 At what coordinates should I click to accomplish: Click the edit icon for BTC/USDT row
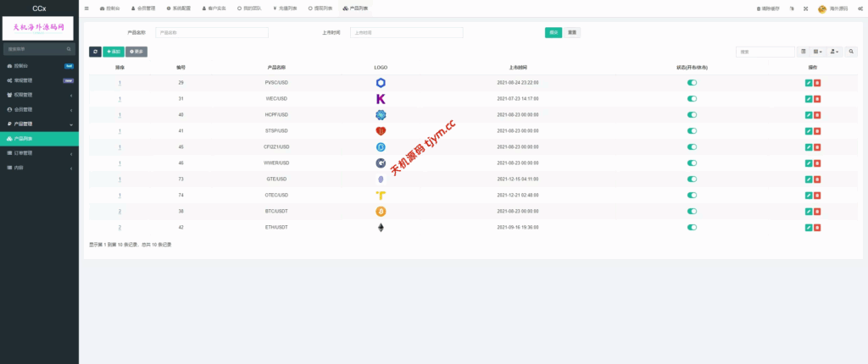tap(809, 212)
